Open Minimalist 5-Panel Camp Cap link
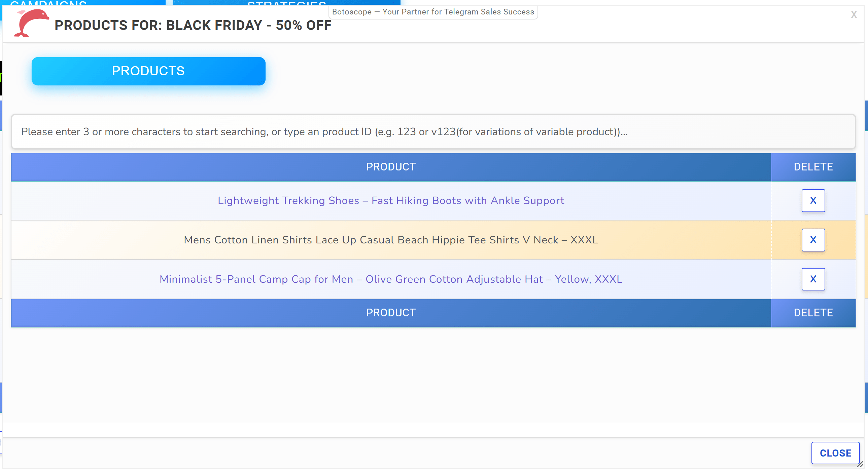 [x=390, y=279]
